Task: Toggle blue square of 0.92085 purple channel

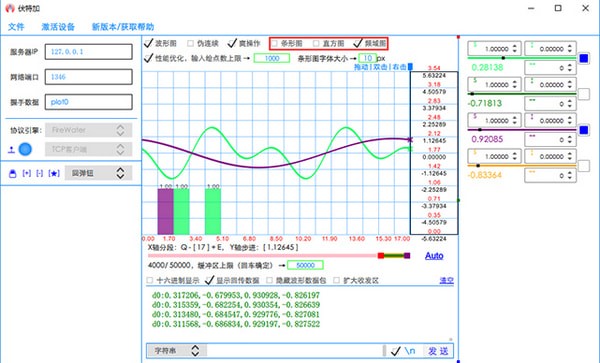Action: 584,130
